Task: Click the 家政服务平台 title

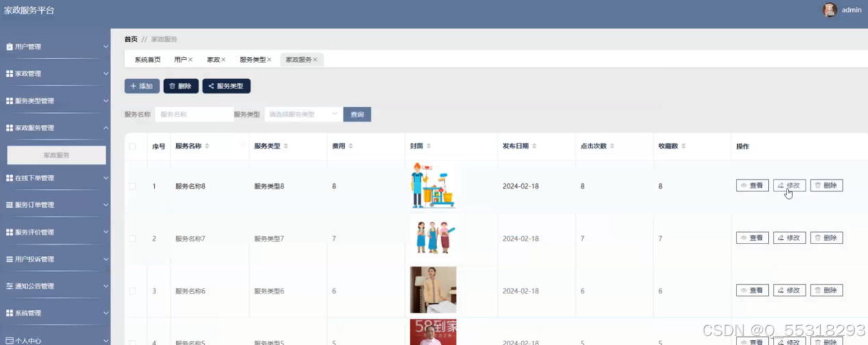Action: pos(29,10)
